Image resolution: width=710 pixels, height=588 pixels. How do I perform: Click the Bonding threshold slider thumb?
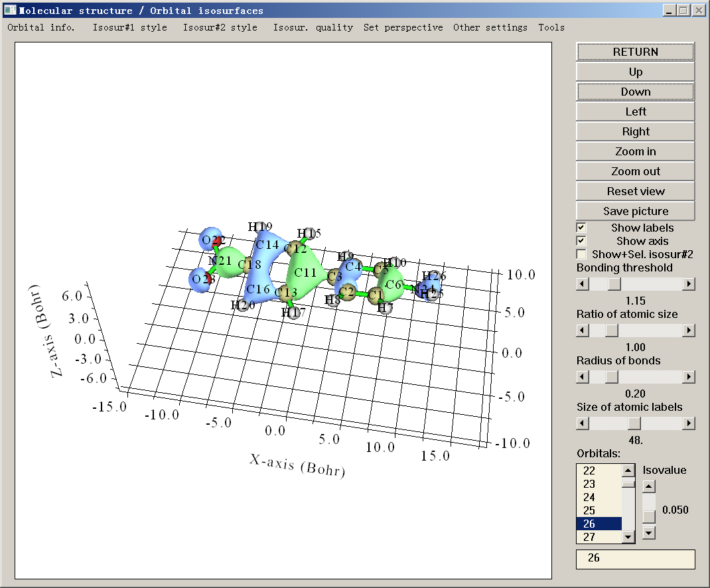pos(614,284)
